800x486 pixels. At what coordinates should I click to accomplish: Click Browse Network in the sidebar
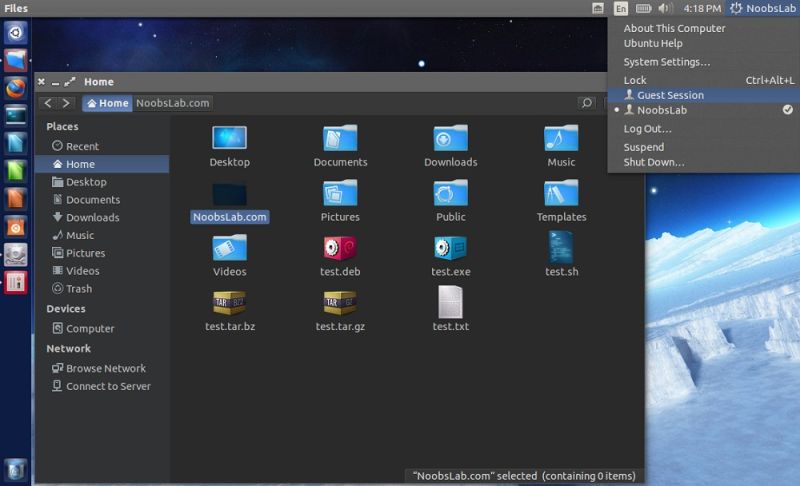[x=102, y=368]
